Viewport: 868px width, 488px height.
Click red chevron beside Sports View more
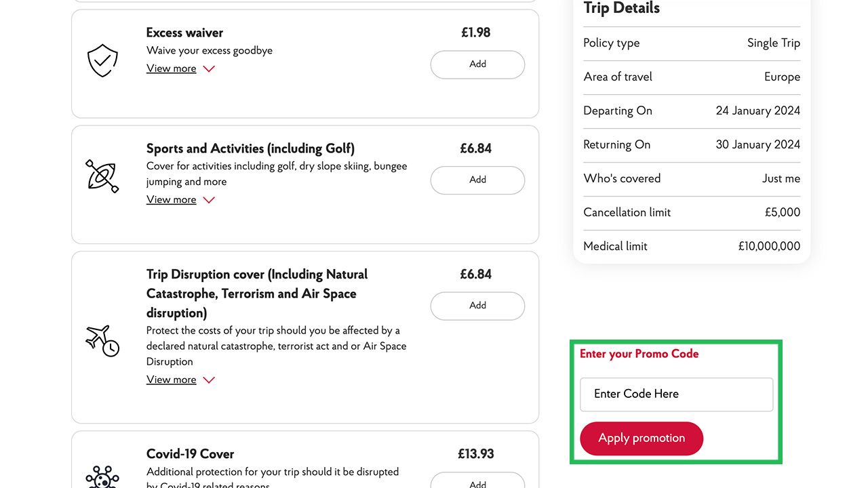209,200
